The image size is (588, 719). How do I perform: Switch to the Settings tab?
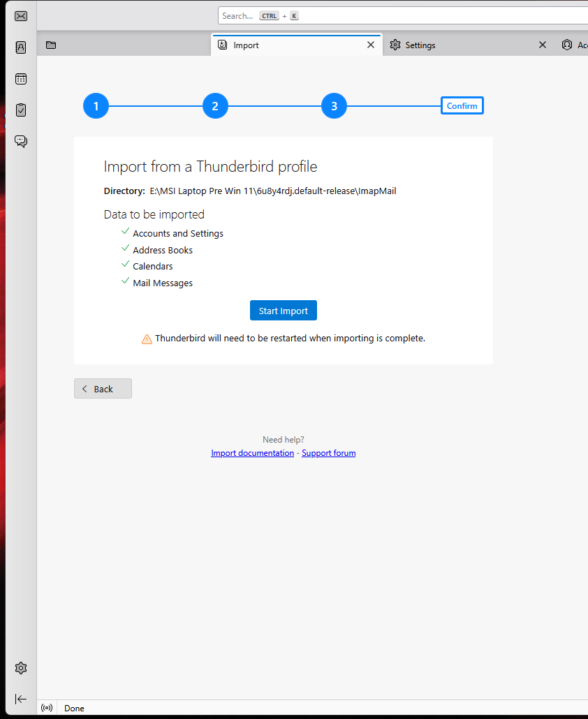[x=469, y=45]
